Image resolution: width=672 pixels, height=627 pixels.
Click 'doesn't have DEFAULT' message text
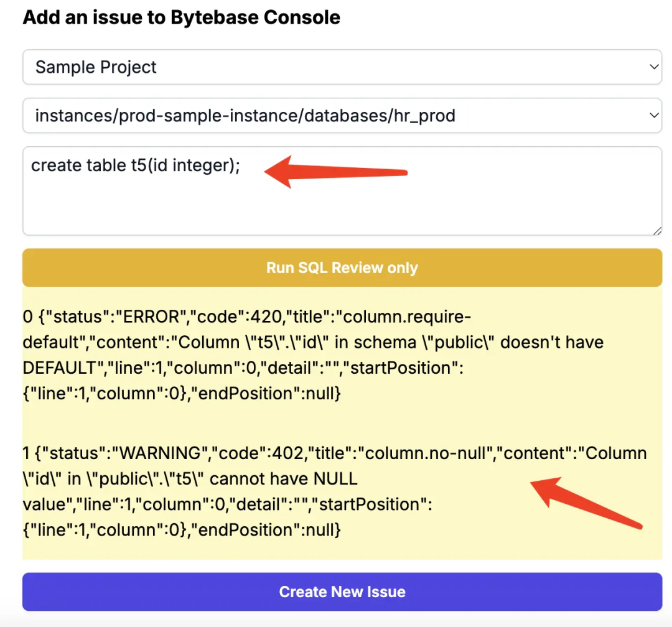coord(313,355)
